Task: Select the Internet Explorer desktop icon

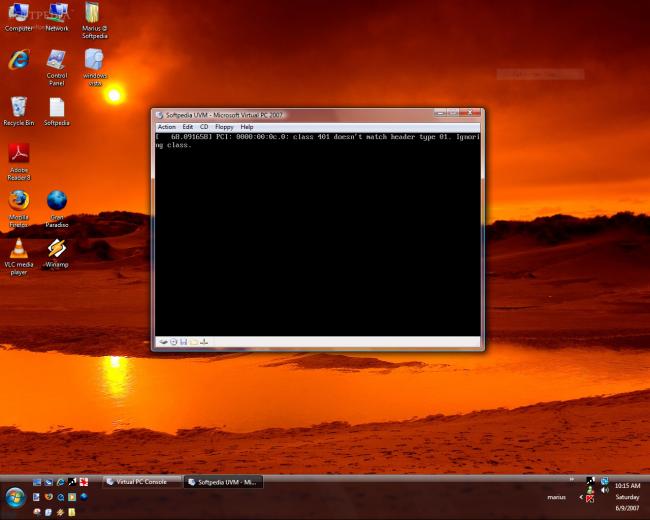Action: 19,59
